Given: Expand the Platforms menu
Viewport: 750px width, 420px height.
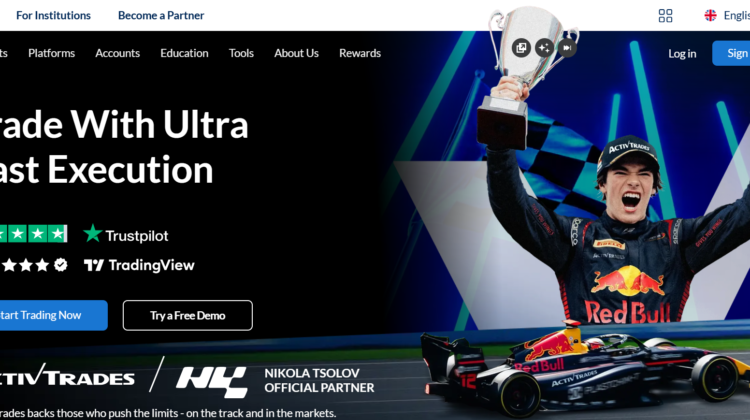Looking at the screenshot, I should tap(52, 53).
